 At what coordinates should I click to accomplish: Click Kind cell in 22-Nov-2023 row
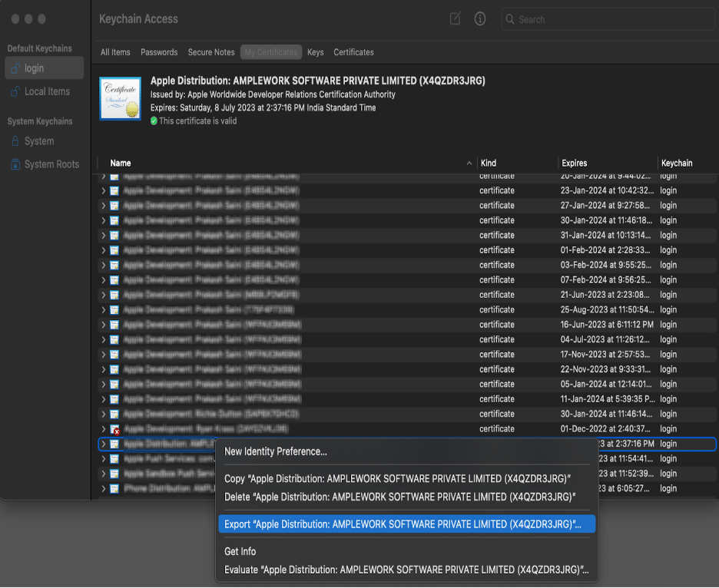pos(496,369)
